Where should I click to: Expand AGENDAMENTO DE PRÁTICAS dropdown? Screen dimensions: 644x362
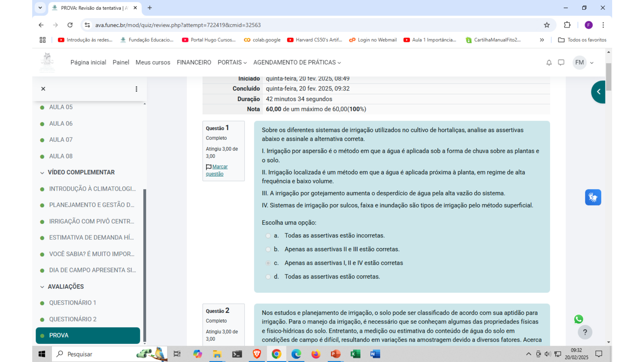coord(297,63)
